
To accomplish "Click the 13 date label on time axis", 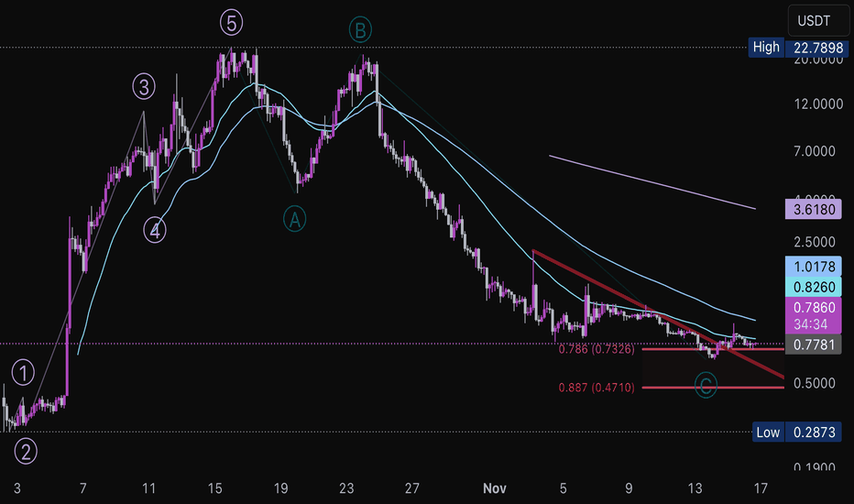I will [x=695, y=488].
